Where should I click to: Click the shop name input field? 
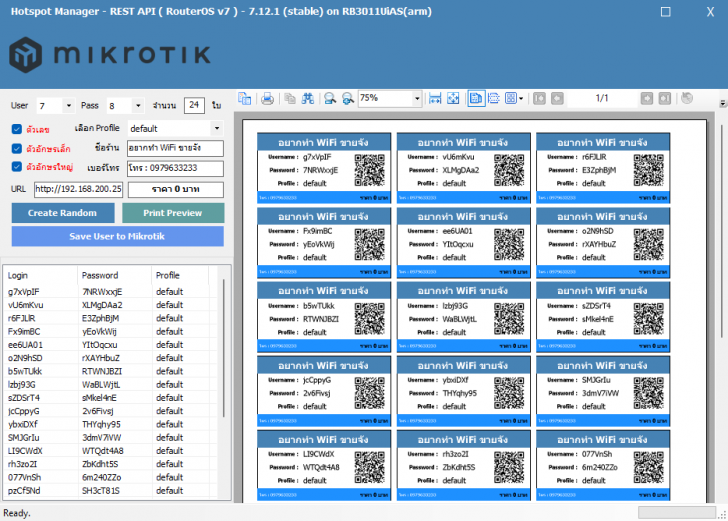pos(176,148)
